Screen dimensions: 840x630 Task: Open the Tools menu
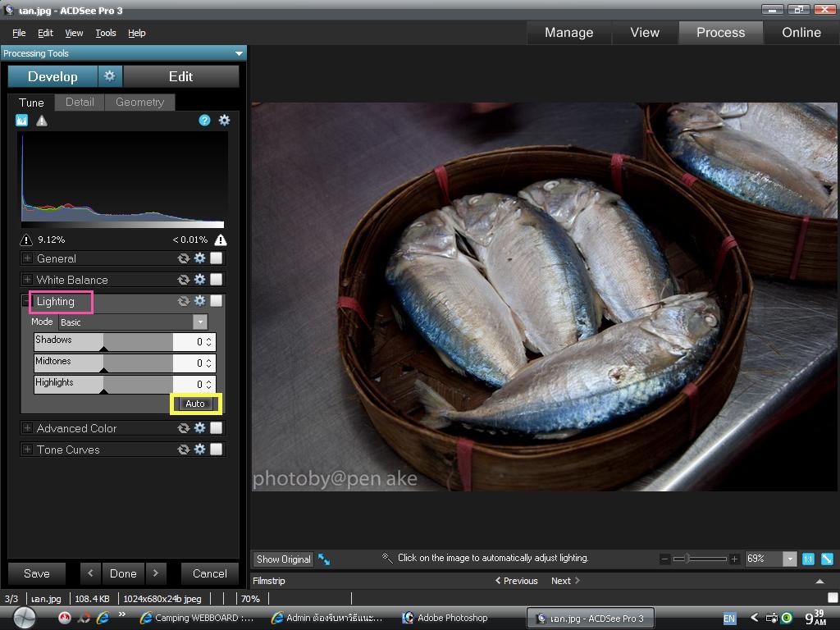[106, 33]
